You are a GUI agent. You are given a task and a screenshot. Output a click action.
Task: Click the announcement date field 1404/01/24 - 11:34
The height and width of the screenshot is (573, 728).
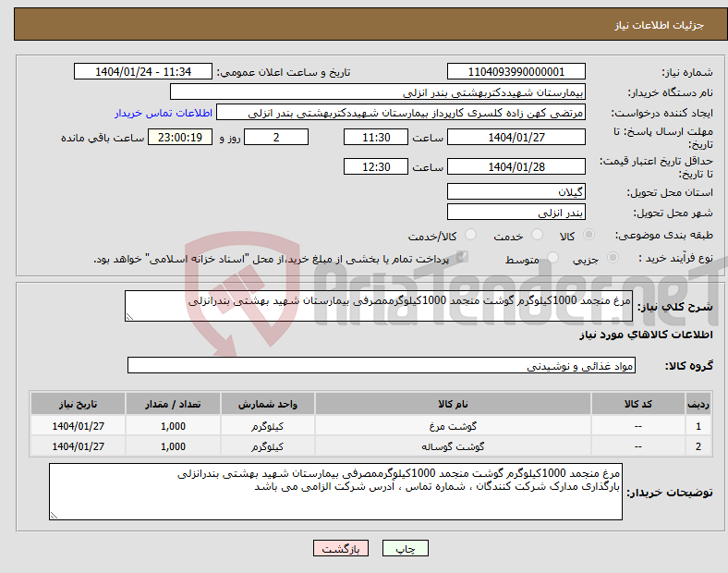[x=143, y=72]
